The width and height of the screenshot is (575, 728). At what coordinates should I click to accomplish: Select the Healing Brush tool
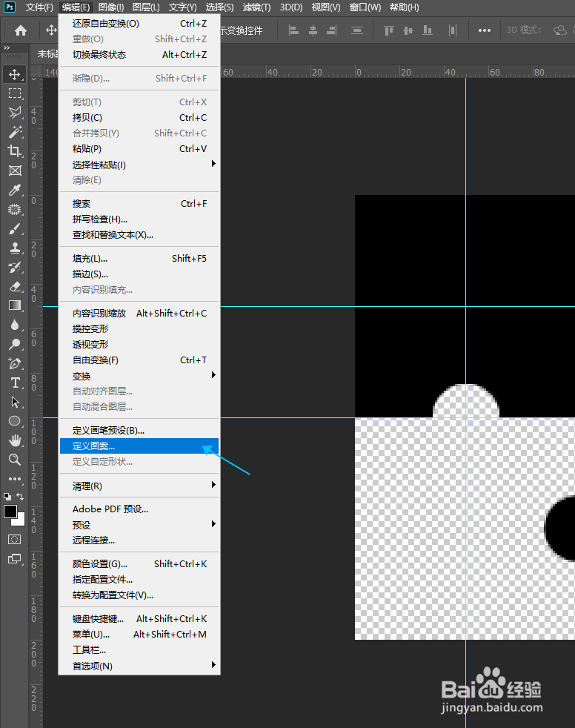[15, 209]
